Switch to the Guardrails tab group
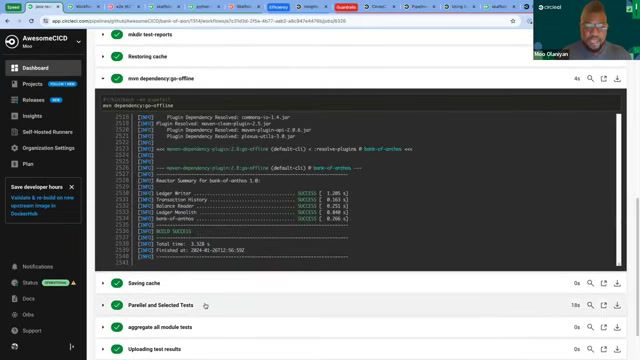The height and width of the screenshot is (360, 640). [346, 7]
